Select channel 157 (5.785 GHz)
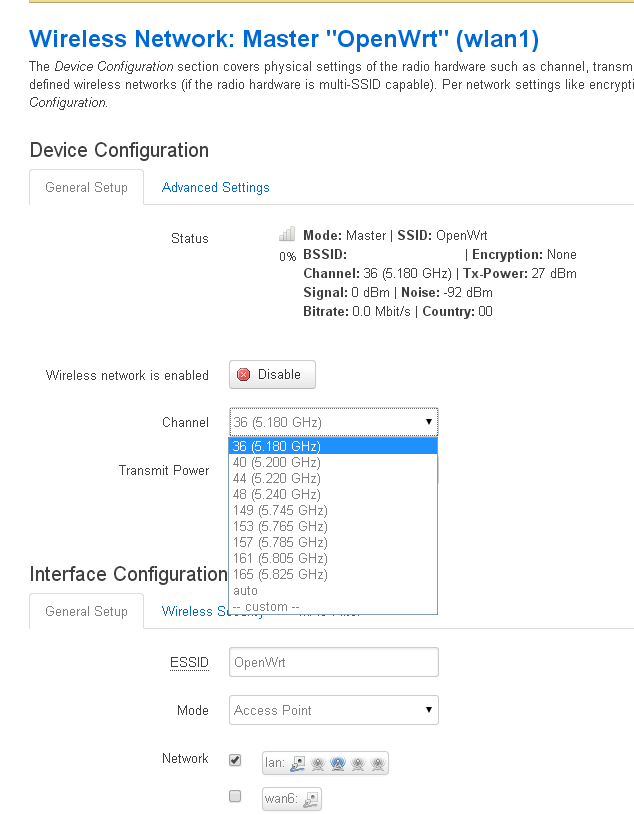Image resolution: width=634 pixels, height=815 pixels. (333, 543)
